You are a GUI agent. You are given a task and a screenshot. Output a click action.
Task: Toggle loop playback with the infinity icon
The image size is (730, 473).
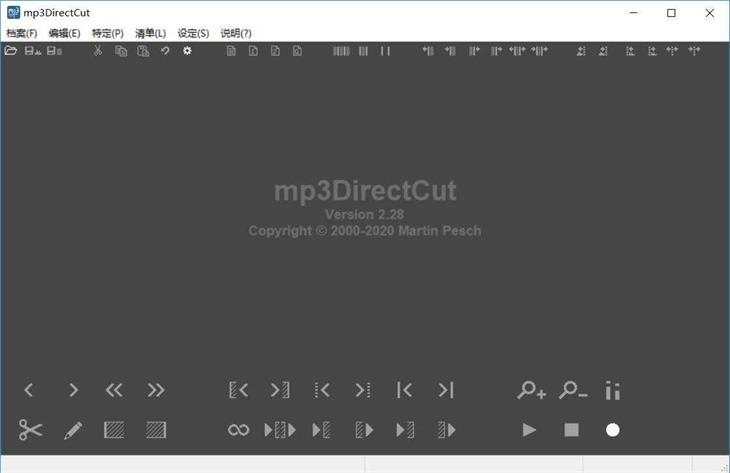(x=238, y=430)
